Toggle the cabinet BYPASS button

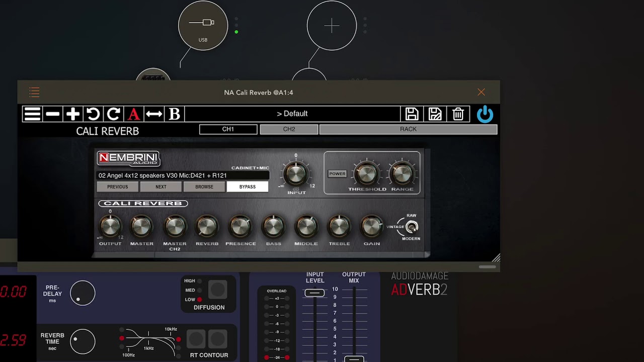point(248,187)
